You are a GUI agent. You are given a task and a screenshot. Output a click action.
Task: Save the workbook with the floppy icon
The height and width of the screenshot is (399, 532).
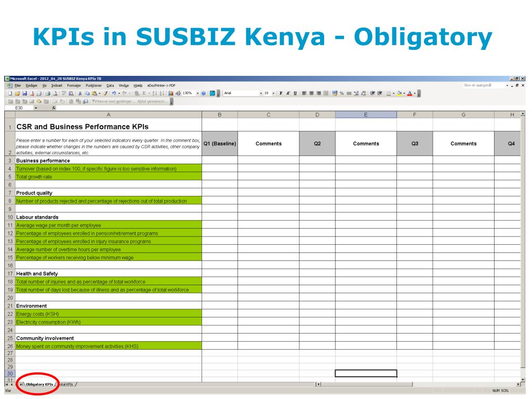[x=24, y=94]
